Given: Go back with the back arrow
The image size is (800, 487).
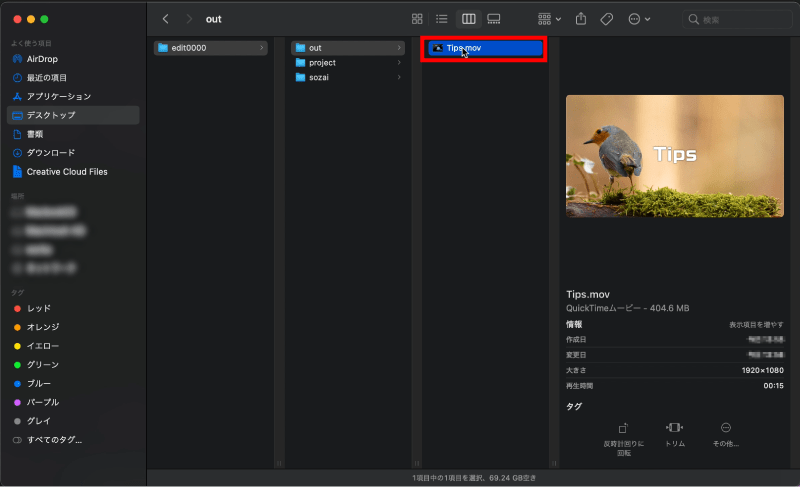Looking at the screenshot, I should coord(165,19).
